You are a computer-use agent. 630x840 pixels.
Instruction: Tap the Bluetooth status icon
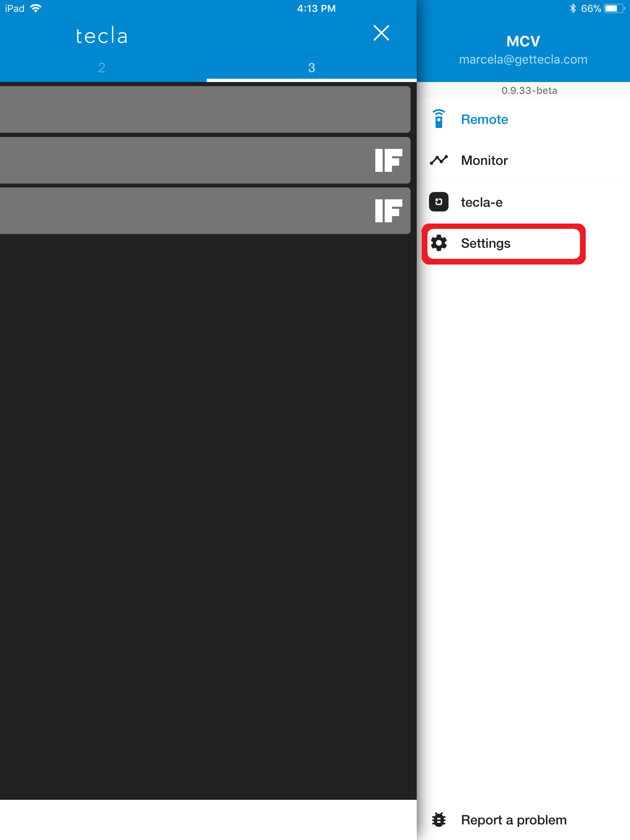[x=573, y=9]
